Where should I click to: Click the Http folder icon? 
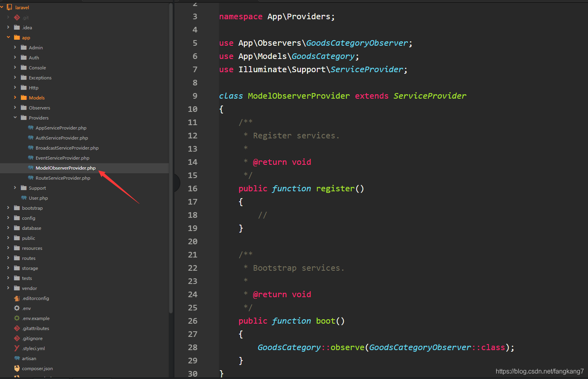point(24,87)
